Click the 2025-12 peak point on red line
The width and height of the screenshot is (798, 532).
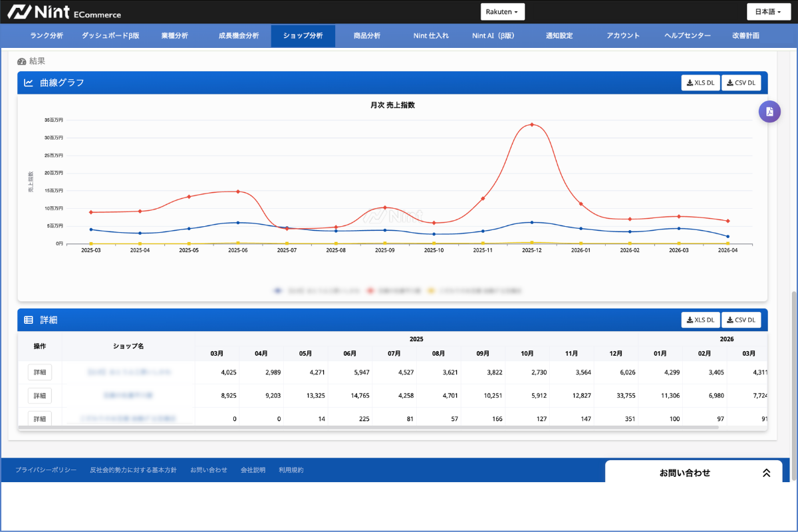click(x=531, y=124)
